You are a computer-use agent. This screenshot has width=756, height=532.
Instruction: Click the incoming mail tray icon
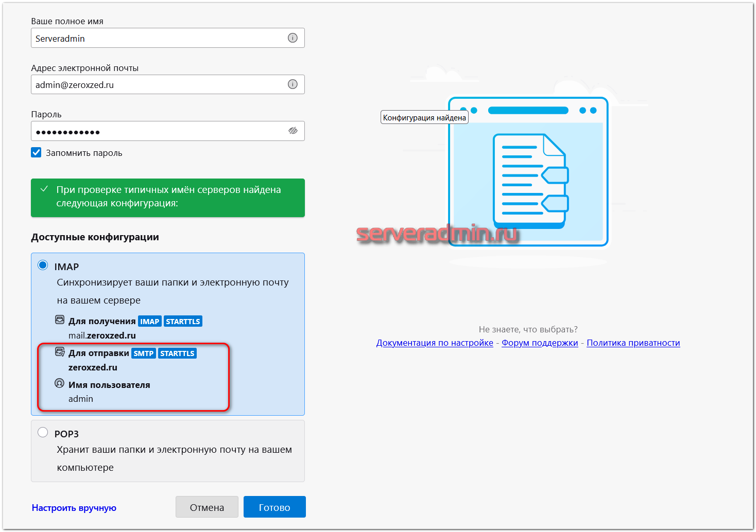[60, 320]
